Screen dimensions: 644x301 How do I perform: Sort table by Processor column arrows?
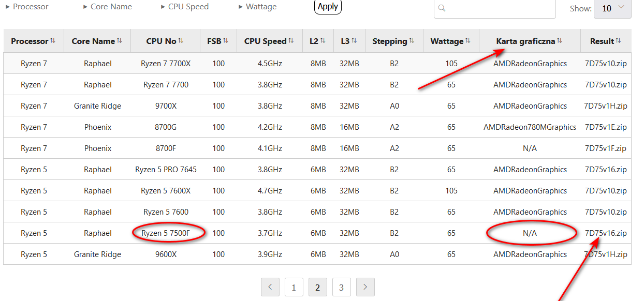(x=53, y=41)
